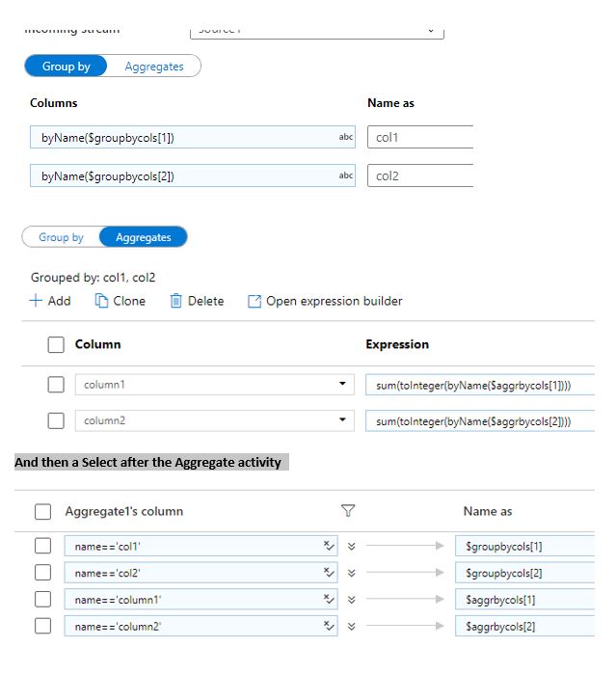Screen dimensions: 616x674
Task: Expand double chevron for name=='col2' row
Action: 351,573
